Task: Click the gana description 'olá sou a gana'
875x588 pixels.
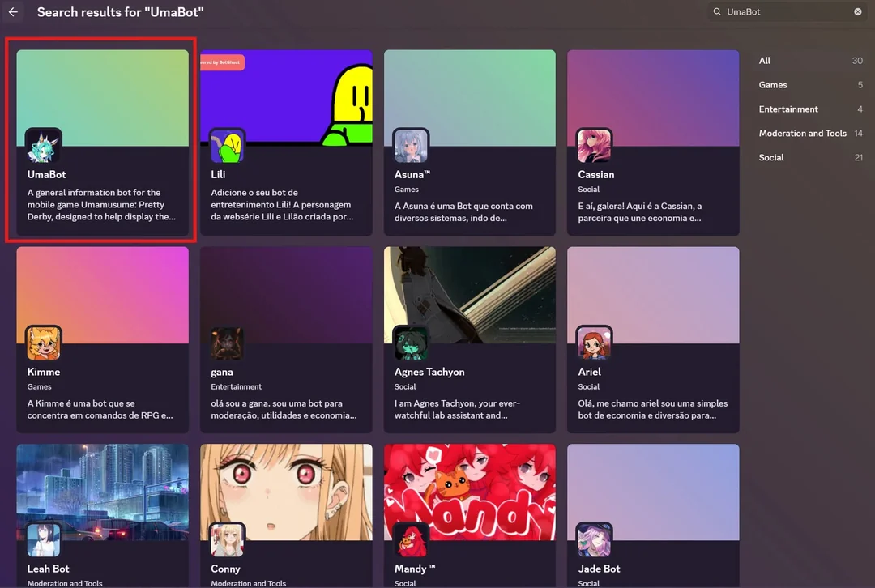Action: point(284,410)
